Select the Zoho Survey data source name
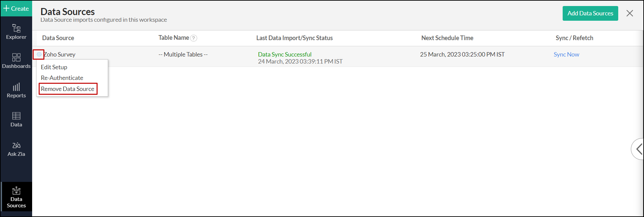Viewport: 644px width, 217px height. coord(59,54)
